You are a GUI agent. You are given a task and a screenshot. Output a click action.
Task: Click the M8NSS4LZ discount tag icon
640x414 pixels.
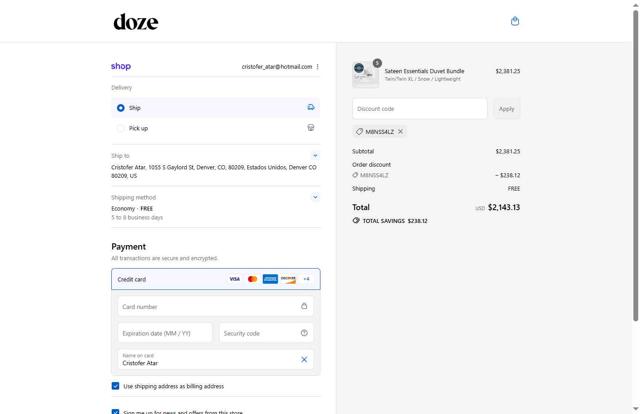click(359, 131)
